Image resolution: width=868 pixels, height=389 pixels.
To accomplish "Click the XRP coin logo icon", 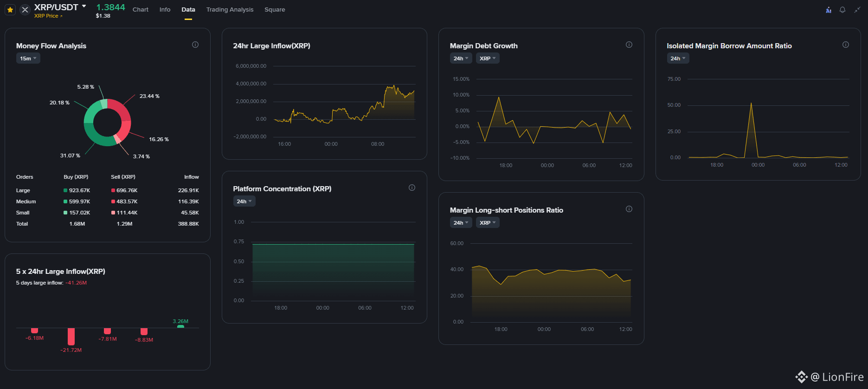I will (x=25, y=10).
